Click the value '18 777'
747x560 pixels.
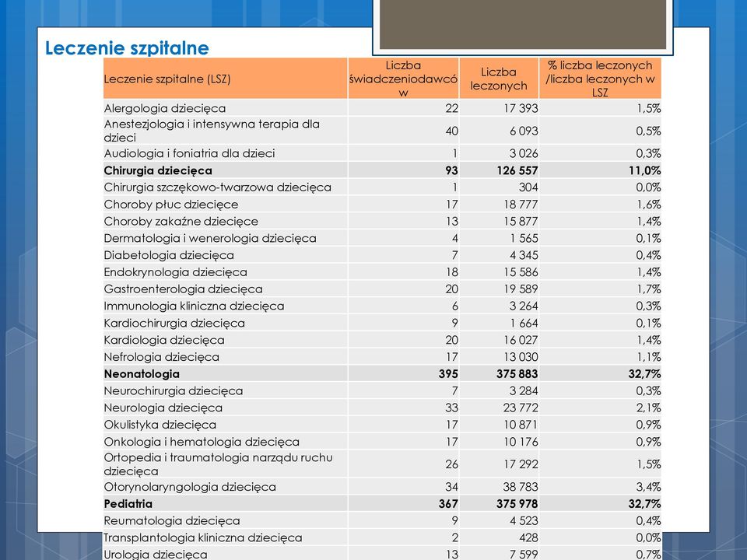521,205
